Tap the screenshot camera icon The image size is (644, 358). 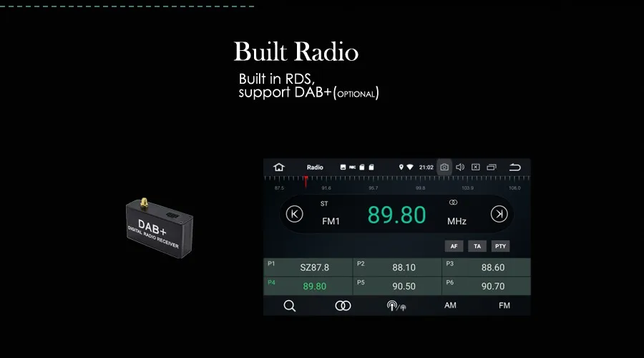coord(444,168)
